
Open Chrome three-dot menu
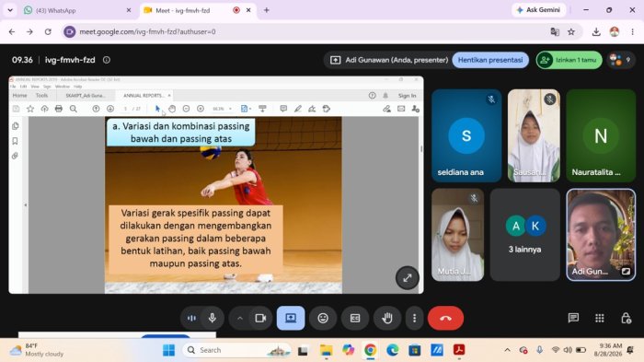pyautogui.click(x=633, y=31)
